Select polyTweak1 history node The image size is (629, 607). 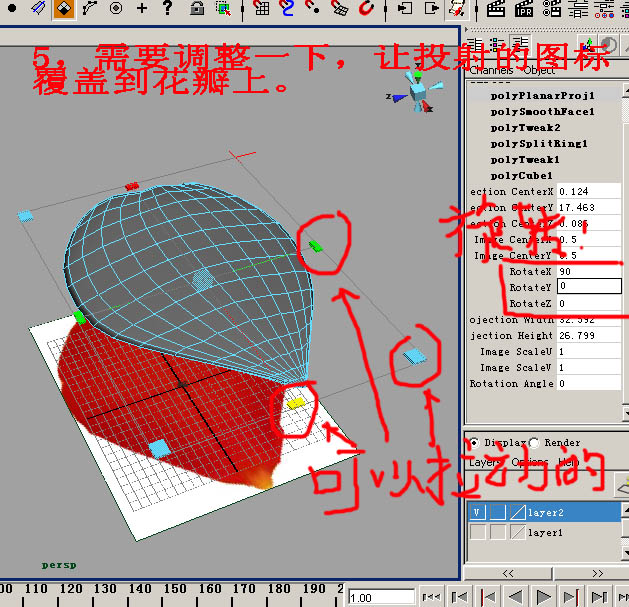[x=525, y=160]
